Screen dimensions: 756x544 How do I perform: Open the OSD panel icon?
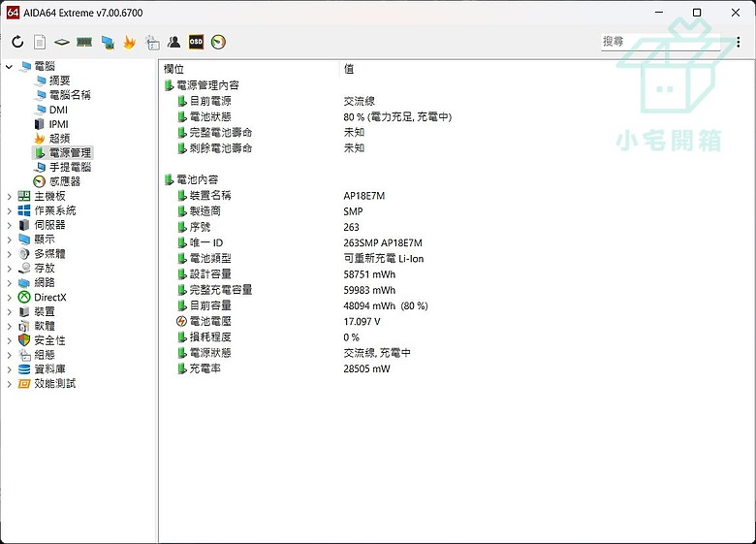(x=196, y=42)
